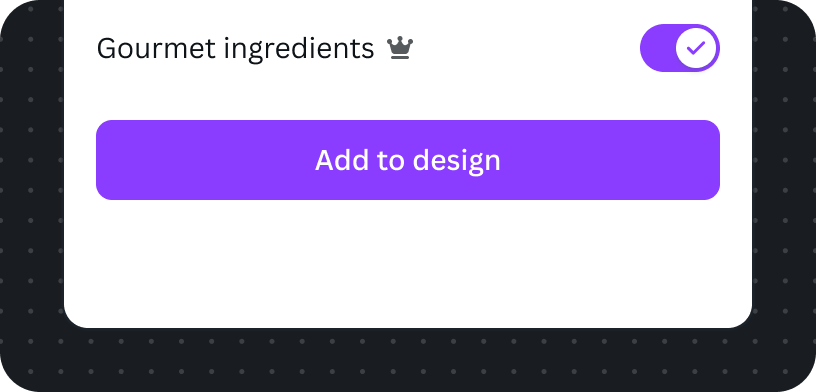Click the purple track of the toggle switch
Screen dimensions: 816x392
(x=657, y=48)
